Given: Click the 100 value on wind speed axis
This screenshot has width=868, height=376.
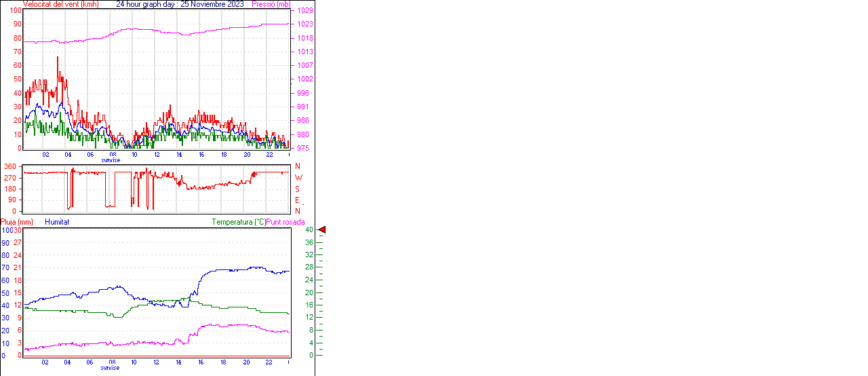Looking at the screenshot, I should [15, 11].
